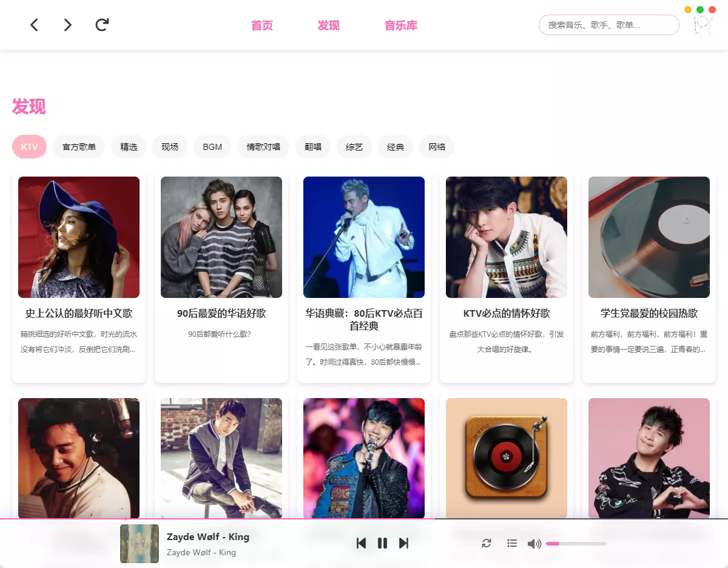Skip to the previous track
This screenshot has height=568, width=728.
click(x=361, y=543)
